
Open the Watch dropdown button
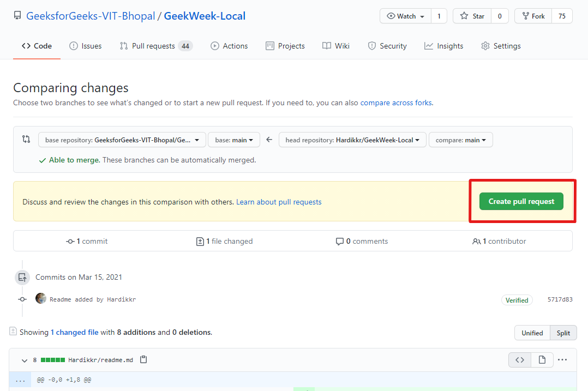click(x=405, y=16)
